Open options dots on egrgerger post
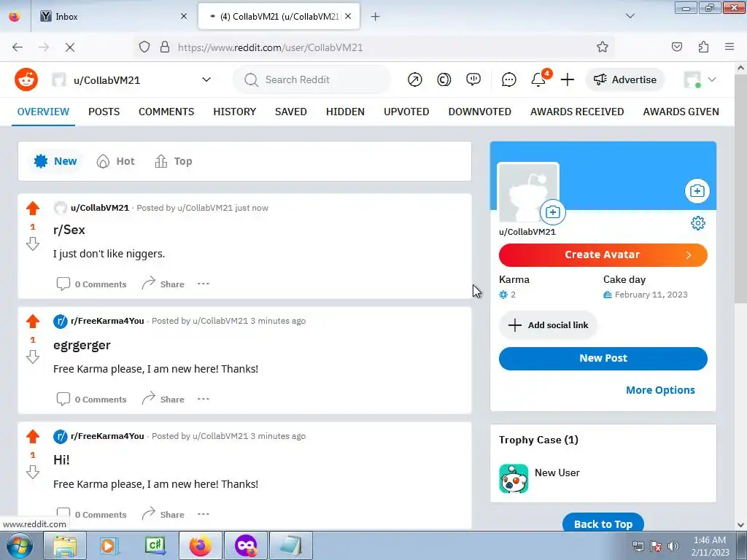This screenshot has width=747, height=560. pos(204,399)
